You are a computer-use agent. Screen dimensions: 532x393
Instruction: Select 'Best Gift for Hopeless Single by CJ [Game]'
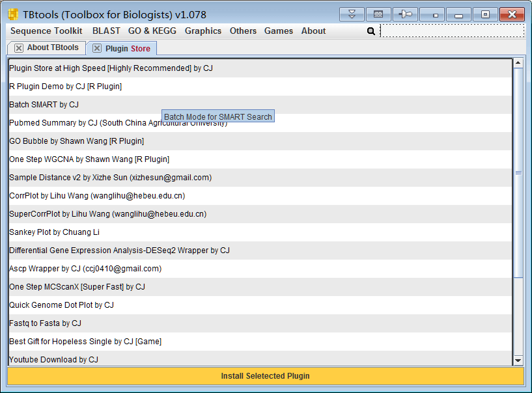tap(260, 342)
